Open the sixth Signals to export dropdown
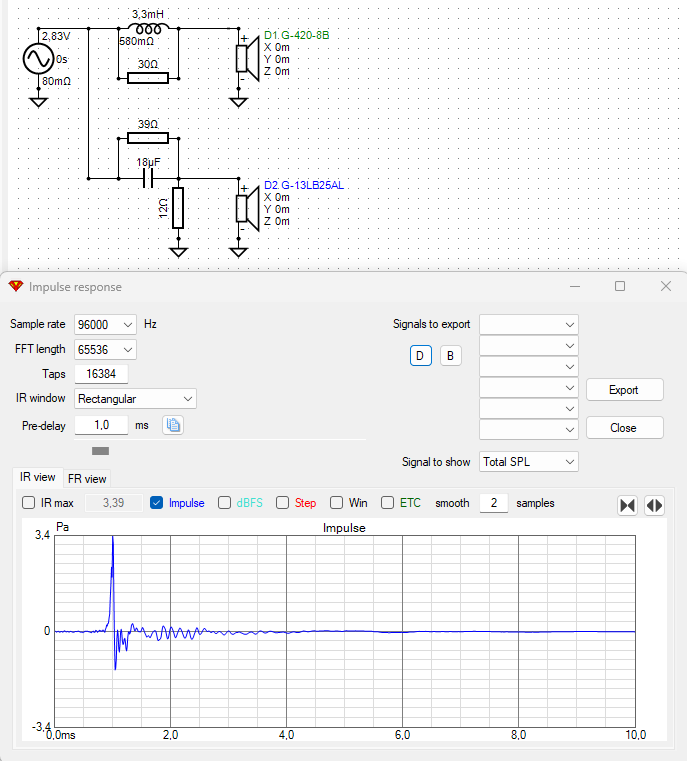 tap(528, 430)
